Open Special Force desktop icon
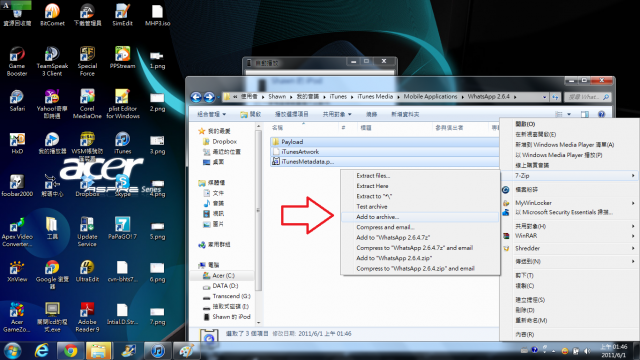This screenshot has width=640, height=360. [87, 61]
